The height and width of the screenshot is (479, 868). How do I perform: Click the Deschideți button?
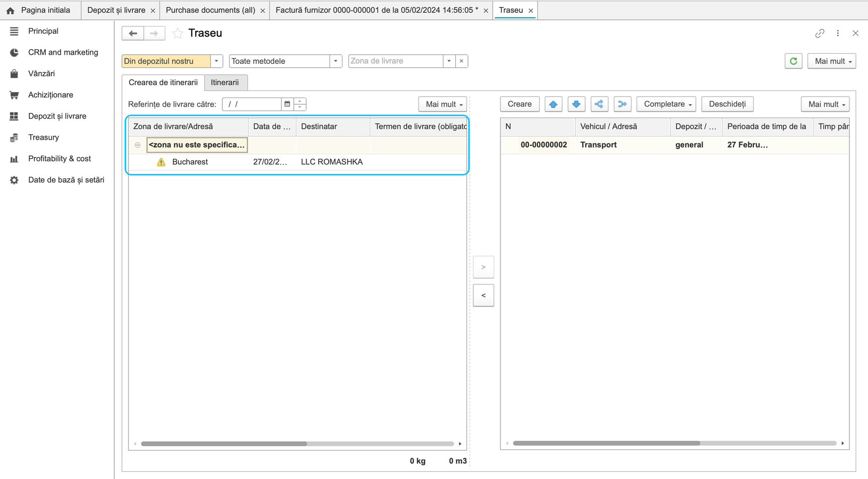pyautogui.click(x=727, y=104)
